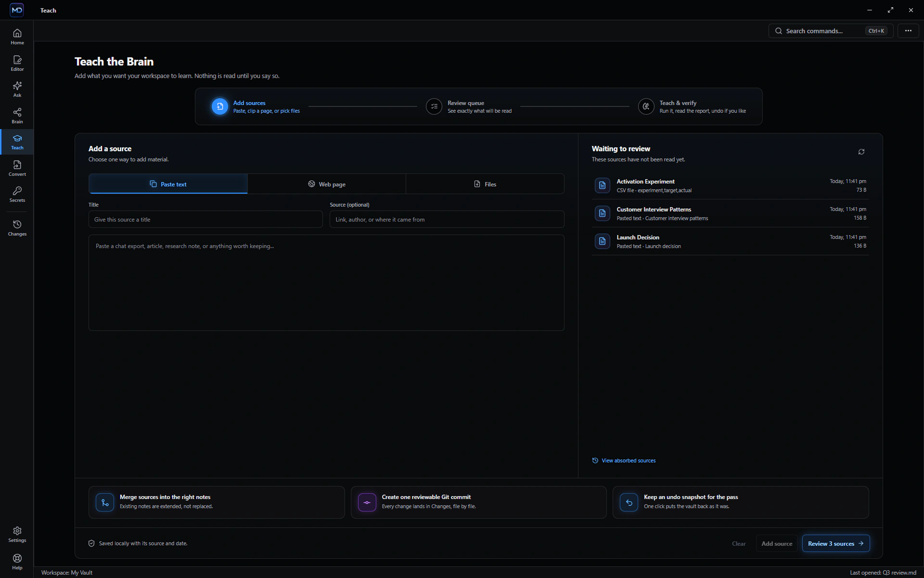Viewport: 924px width, 578px height.
Task: Click into the paste content text area
Action: point(326,283)
